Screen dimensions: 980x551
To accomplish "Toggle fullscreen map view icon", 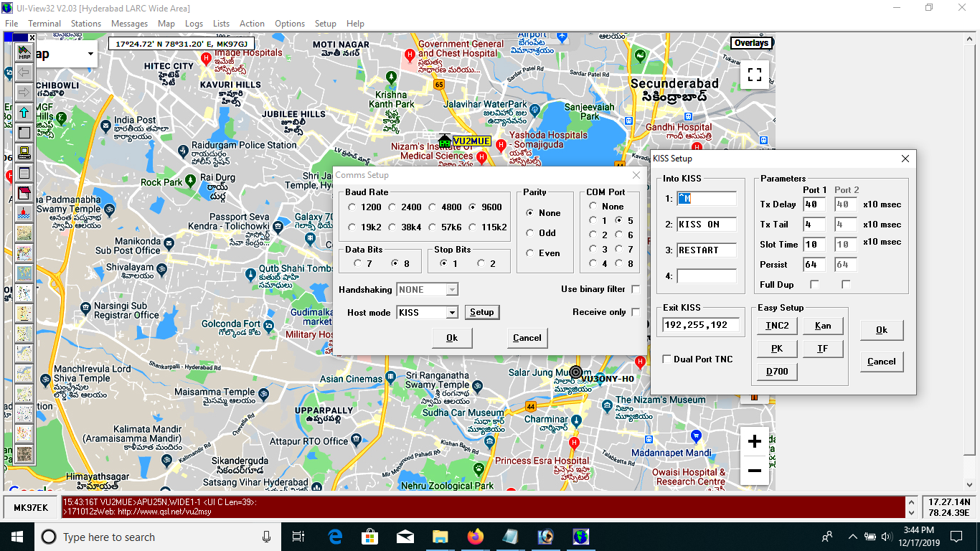I will point(754,75).
